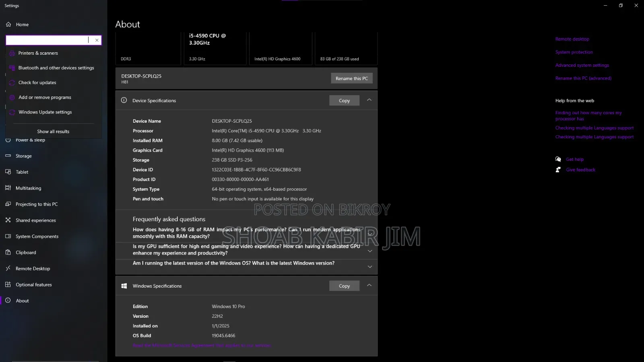Expand the latest Windows version FAQ
Screen dimensions: 644x362
tap(370, 267)
